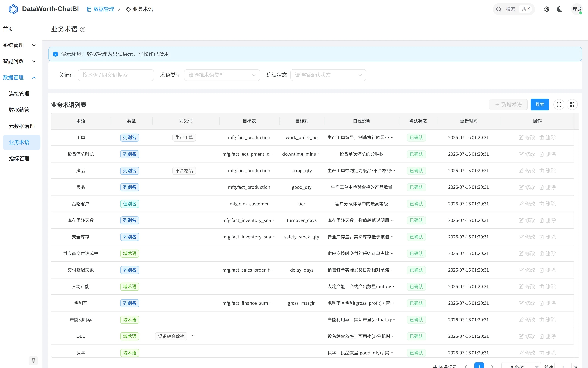Click 业务术语 breadcrumb item
The width and height of the screenshot is (588, 368).
tap(139, 9)
